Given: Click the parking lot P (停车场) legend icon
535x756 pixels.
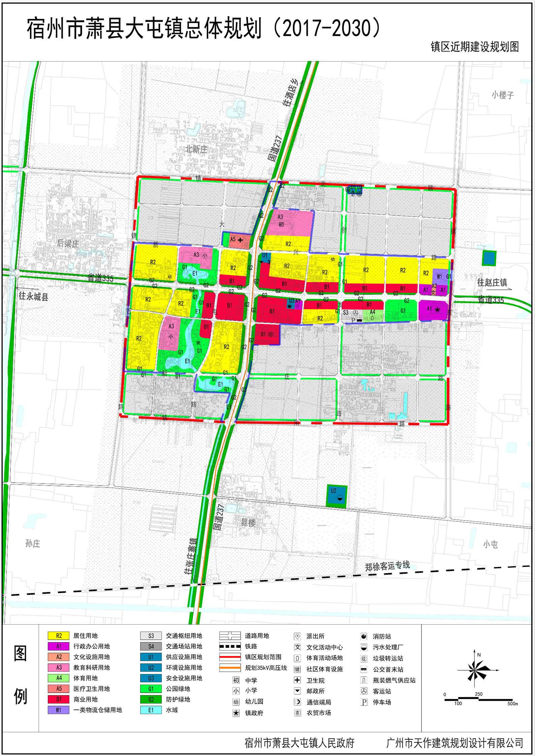Looking at the screenshot, I should (x=364, y=702).
